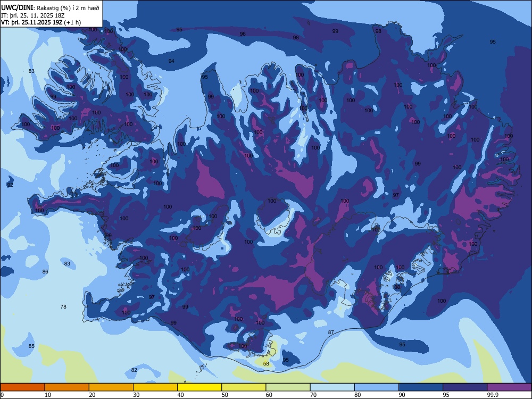
Task: Click the '30' tick label on the legend
Action: click(136, 395)
